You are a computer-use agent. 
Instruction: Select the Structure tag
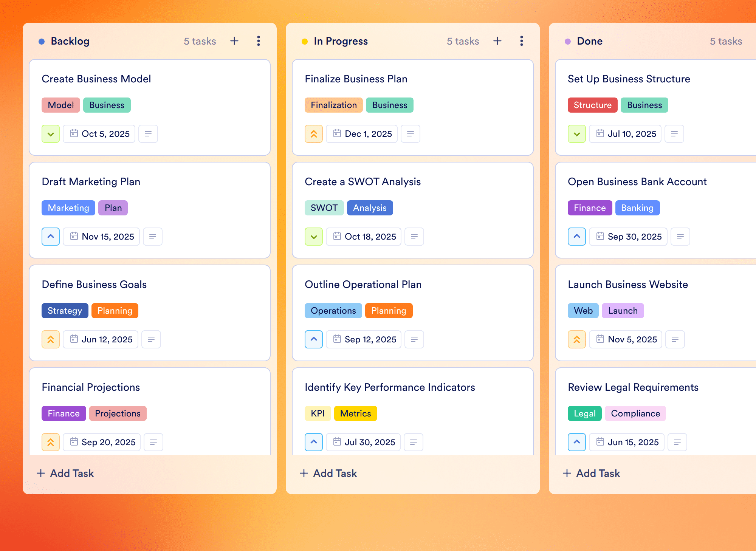click(593, 105)
